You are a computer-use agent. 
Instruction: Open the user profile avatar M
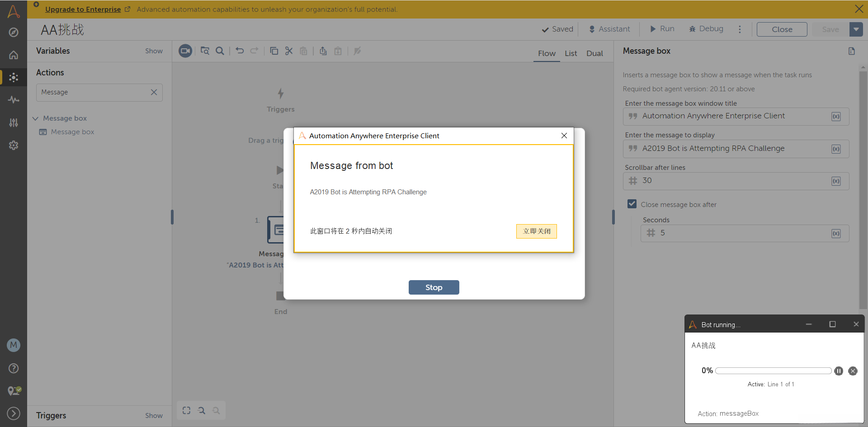click(14, 345)
